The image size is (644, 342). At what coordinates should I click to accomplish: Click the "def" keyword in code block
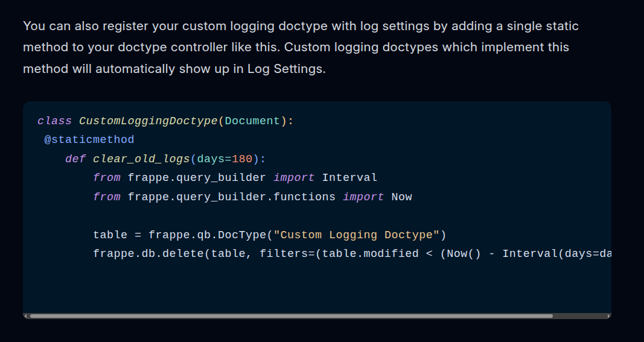point(75,159)
